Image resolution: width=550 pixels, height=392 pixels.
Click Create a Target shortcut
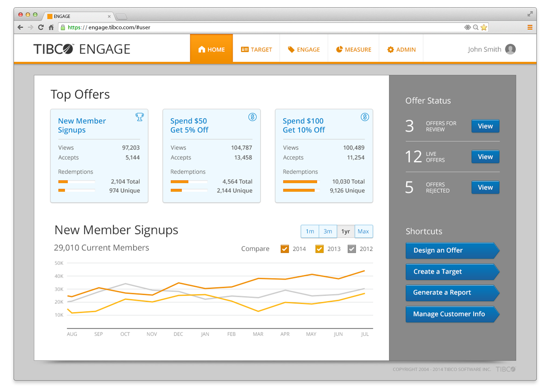coord(452,271)
